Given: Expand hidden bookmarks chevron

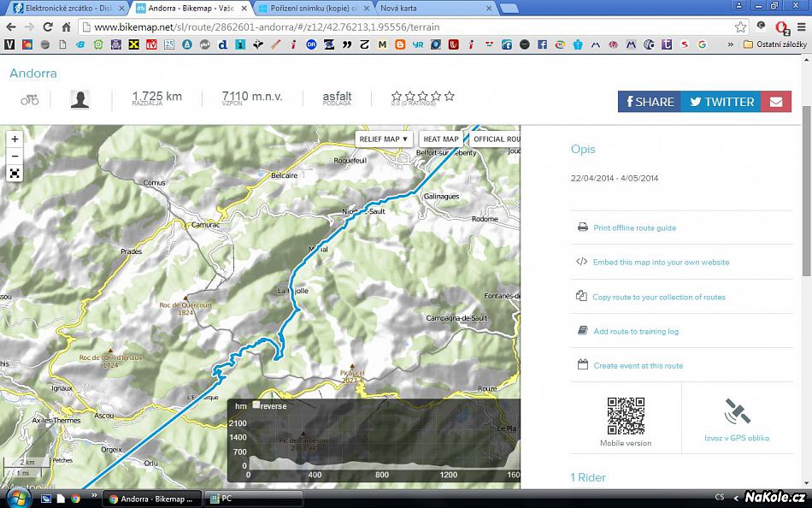Looking at the screenshot, I should [x=731, y=44].
